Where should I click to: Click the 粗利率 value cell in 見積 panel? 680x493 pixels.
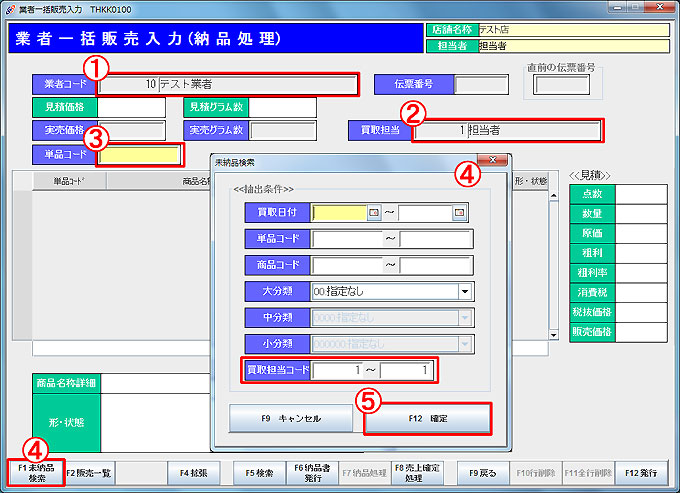pos(641,273)
